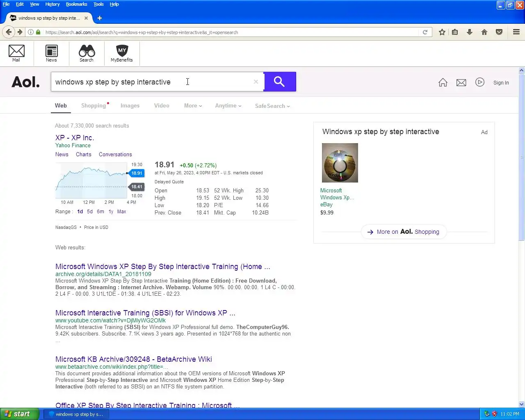
Task: Click the browser back arrow
Action: click(x=9, y=32)
